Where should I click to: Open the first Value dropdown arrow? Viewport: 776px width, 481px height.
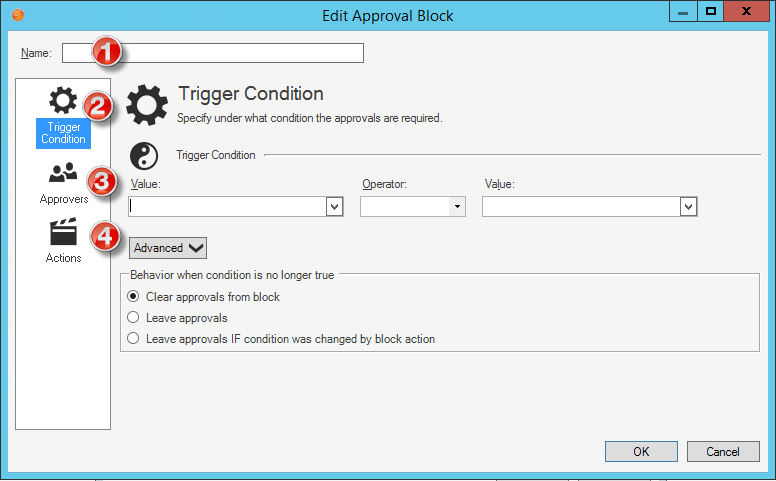[x=334, y=206]
